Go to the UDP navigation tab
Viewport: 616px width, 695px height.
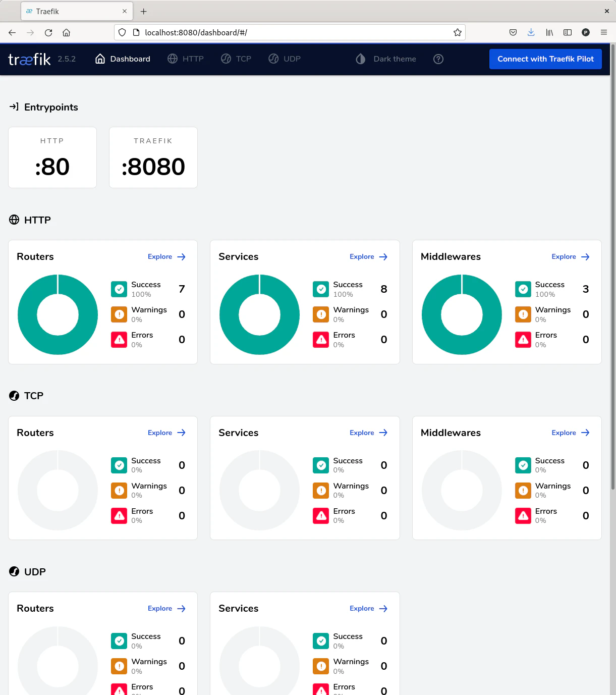click(x=285, y=59)
